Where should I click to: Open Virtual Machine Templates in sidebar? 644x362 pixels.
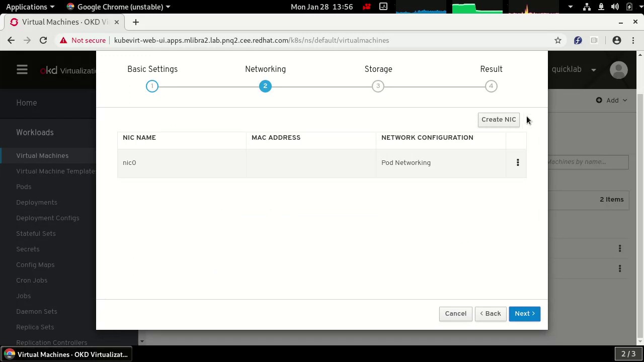coord(55,171)
